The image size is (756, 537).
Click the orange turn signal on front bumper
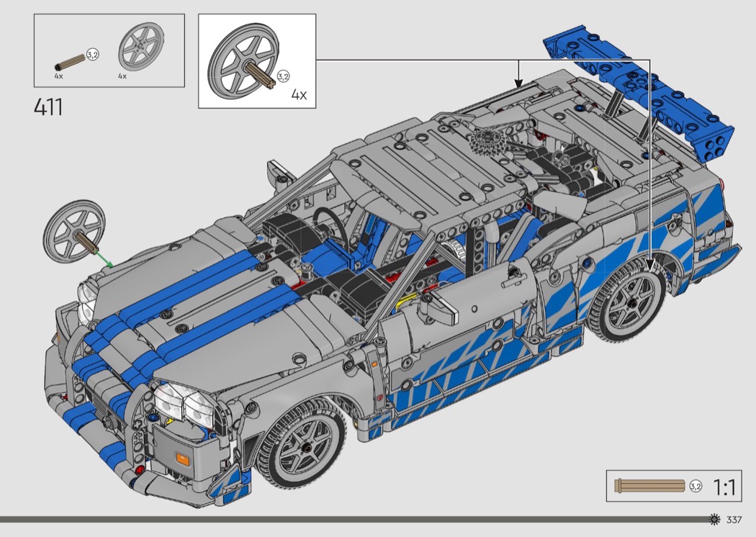(183, 459)
